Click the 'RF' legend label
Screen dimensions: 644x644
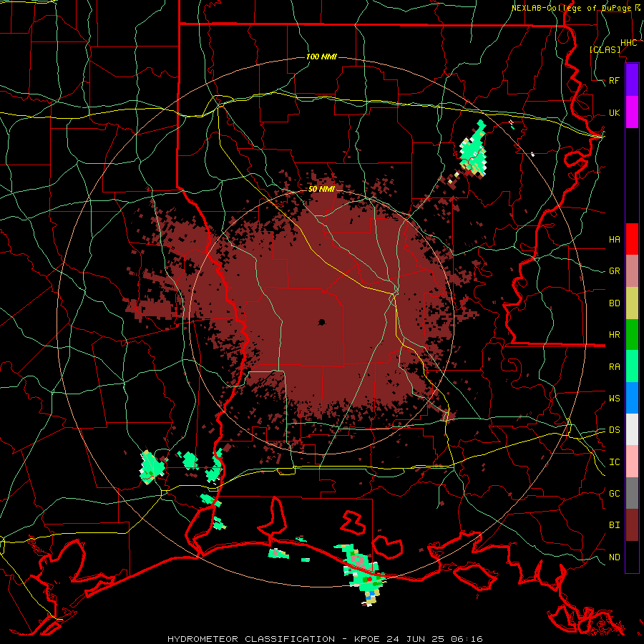point(615,80)
